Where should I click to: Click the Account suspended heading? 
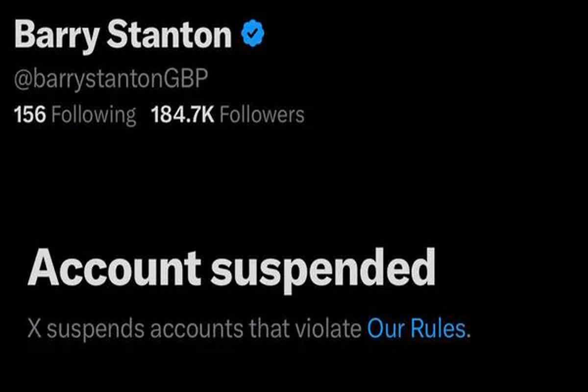click(x=231, y=268)
